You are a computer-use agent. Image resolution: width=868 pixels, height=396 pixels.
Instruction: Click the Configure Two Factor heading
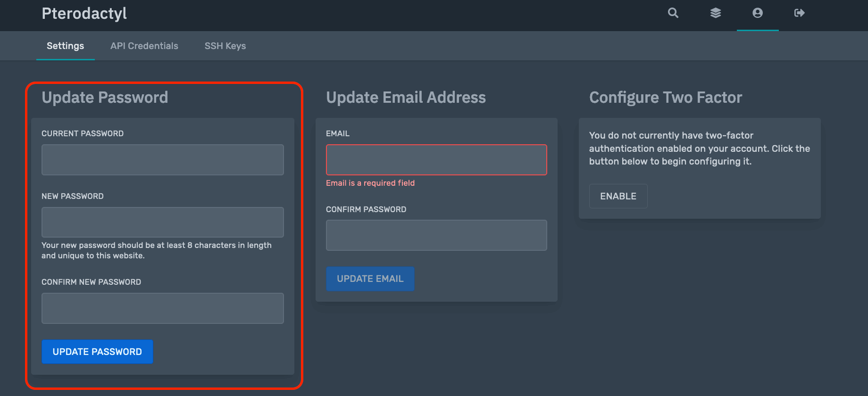(x=666, y=98)
